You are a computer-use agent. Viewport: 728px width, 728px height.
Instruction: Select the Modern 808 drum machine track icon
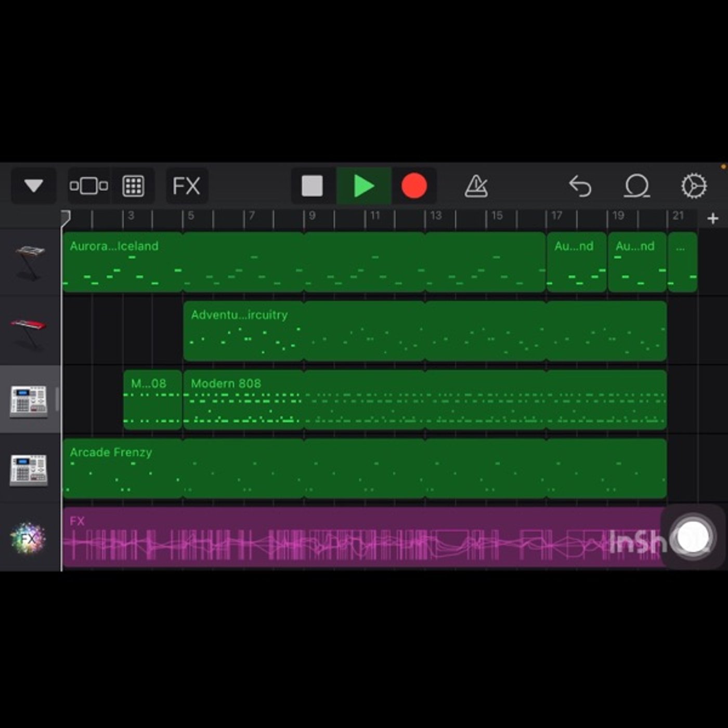(x=29, y=400)
